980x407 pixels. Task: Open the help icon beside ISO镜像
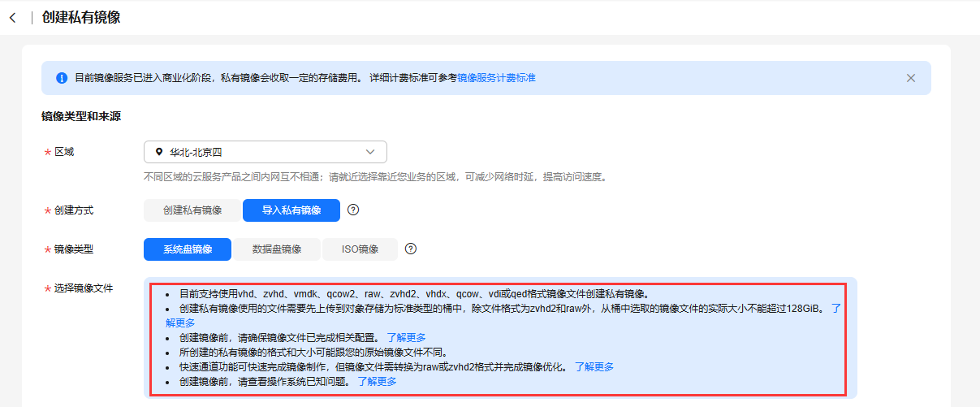(x=411, y=249)
